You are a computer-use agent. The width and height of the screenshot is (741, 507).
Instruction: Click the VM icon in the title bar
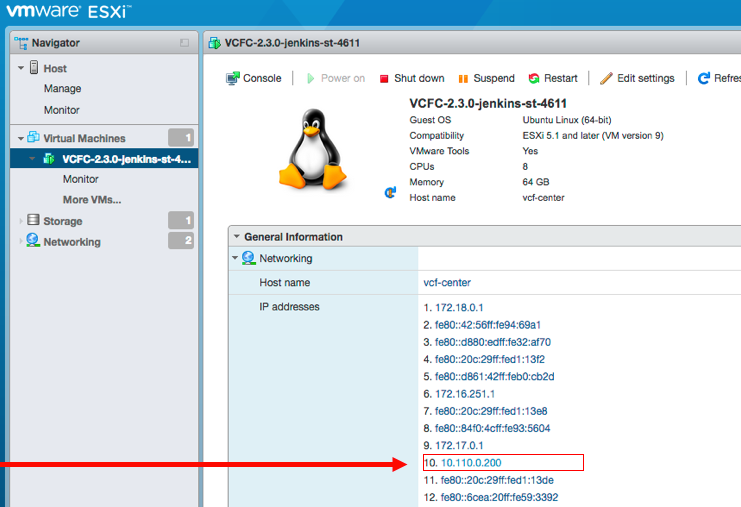[x=215, y=43]
